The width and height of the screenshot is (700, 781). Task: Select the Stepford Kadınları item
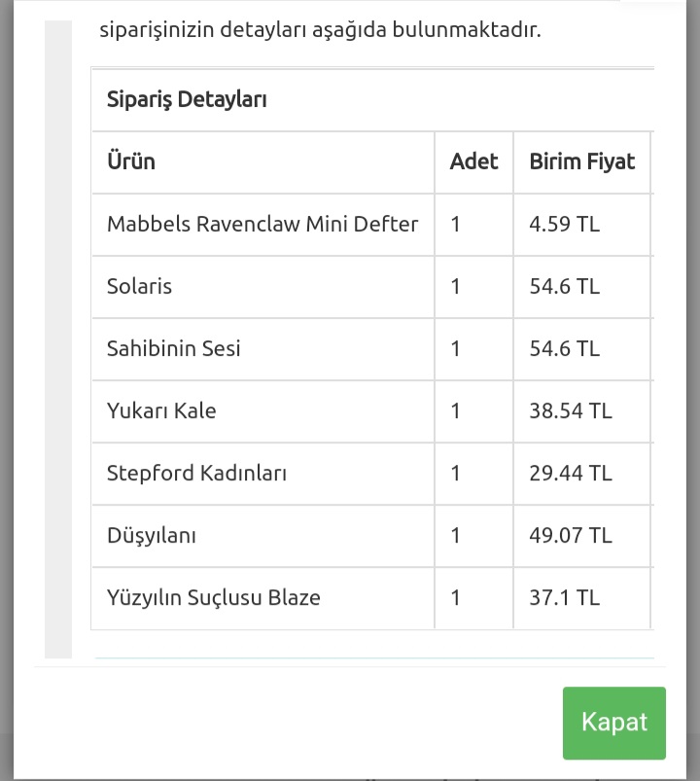click(197, 473)
